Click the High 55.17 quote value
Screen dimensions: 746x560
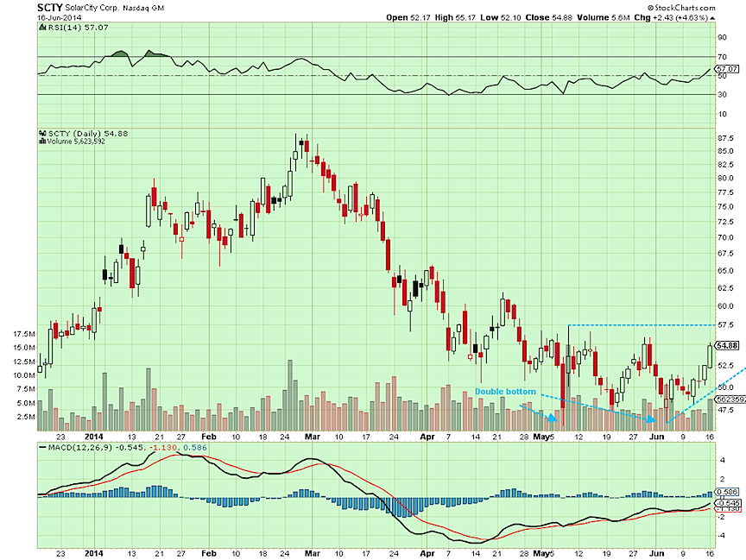tap(455, 17)
